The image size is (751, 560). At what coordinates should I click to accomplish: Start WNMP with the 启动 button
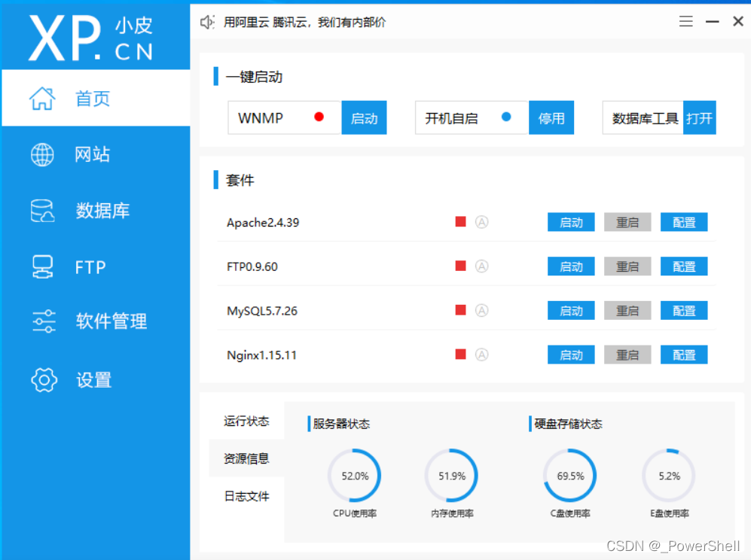tap(364, 117)
